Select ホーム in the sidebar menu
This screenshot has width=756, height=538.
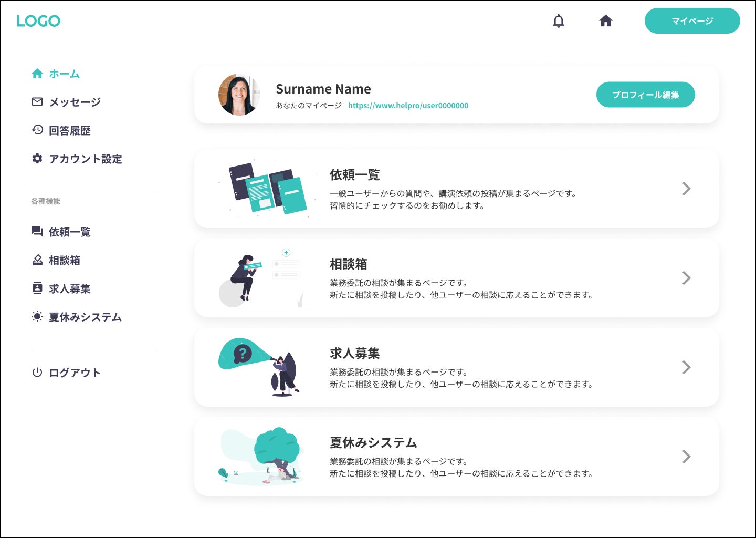63,74
